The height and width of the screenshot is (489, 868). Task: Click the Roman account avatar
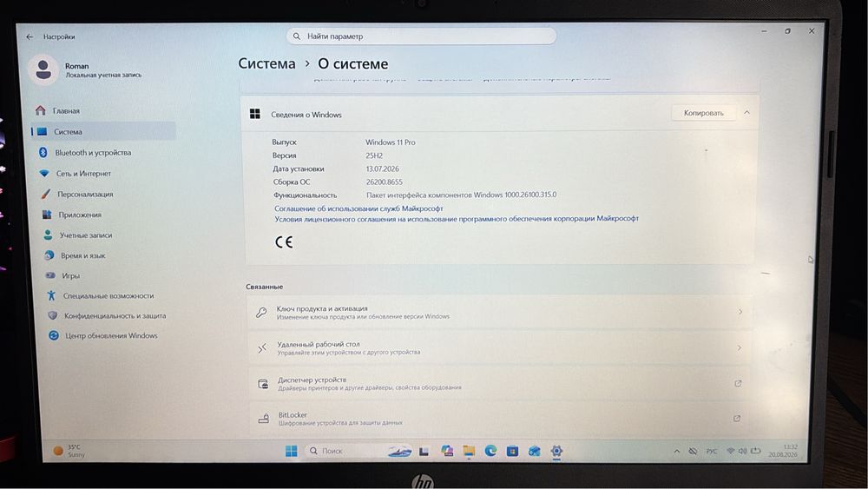(43, 69)
